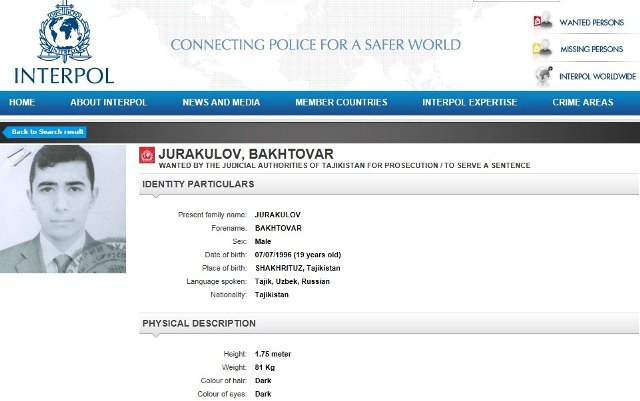Select languages Tajik, Uzbek, Russian

pos(292,281)
